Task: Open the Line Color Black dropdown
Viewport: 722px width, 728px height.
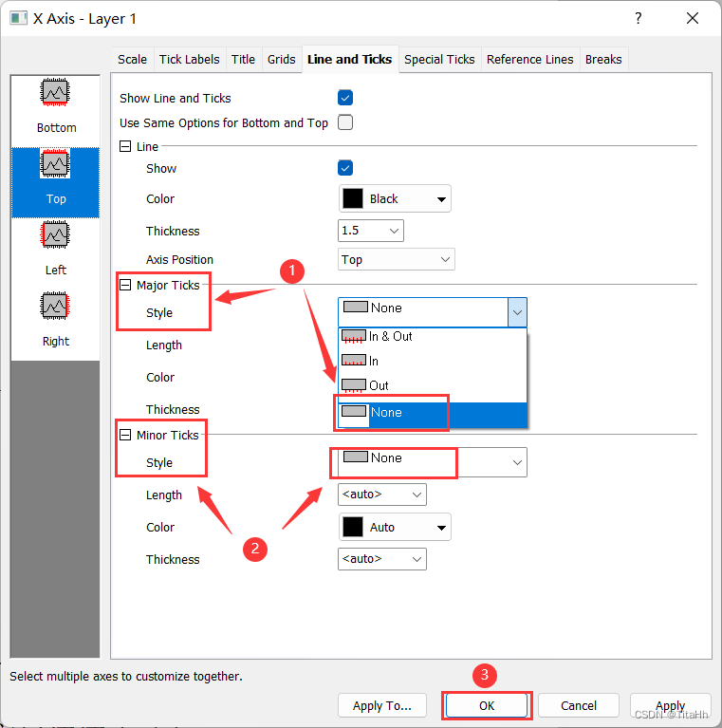Action: (395, 198)
